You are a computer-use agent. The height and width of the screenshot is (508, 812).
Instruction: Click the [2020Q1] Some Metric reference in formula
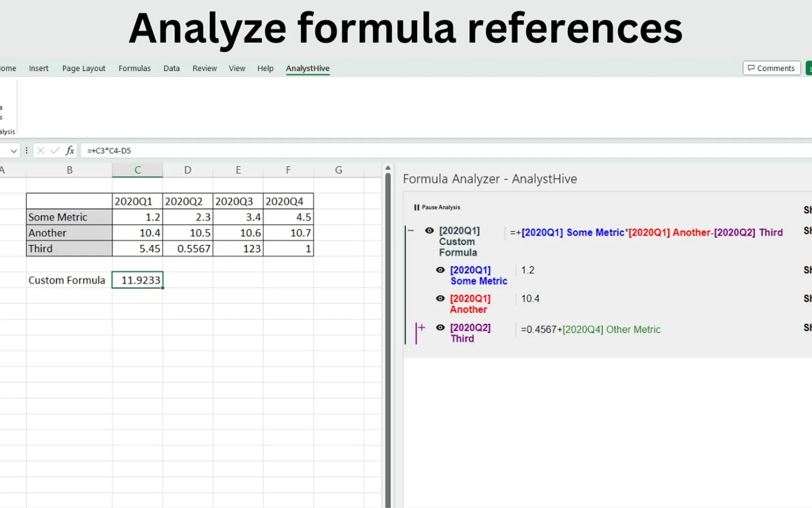pos(573,233)
